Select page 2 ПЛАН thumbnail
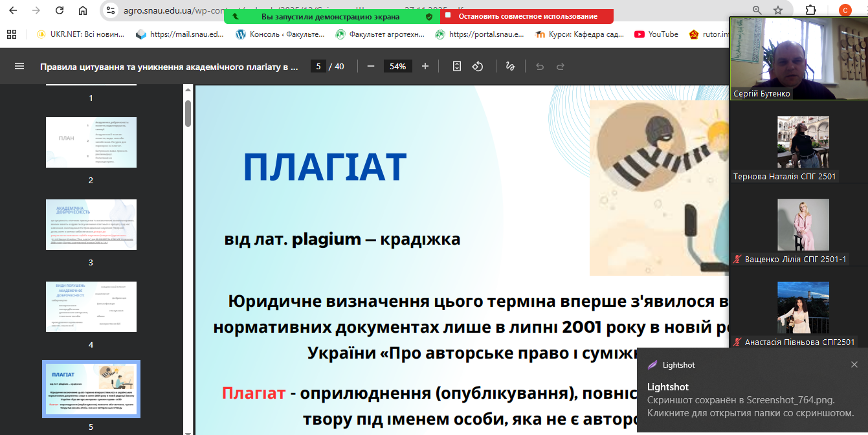868x435 pixels. (91, 142)
